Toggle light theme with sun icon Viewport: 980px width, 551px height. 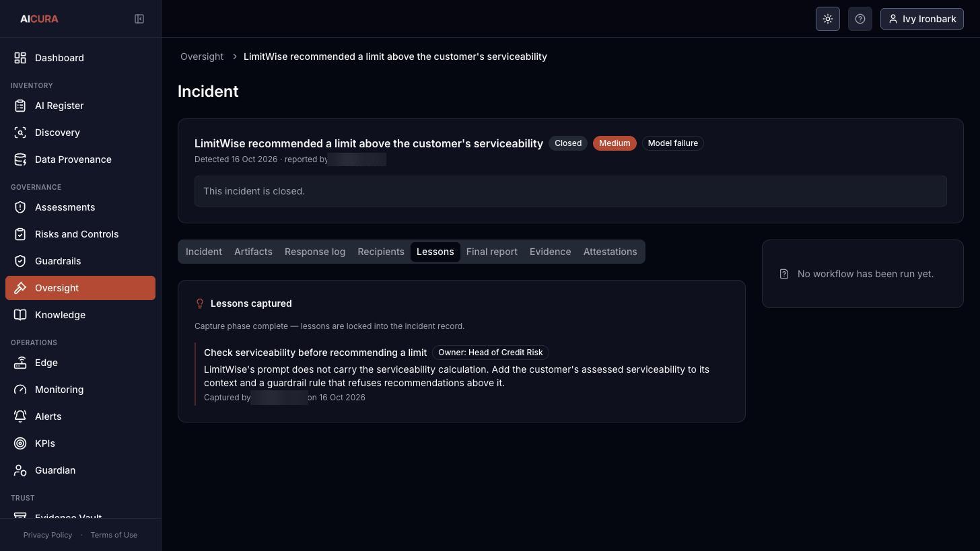[828, 19]
